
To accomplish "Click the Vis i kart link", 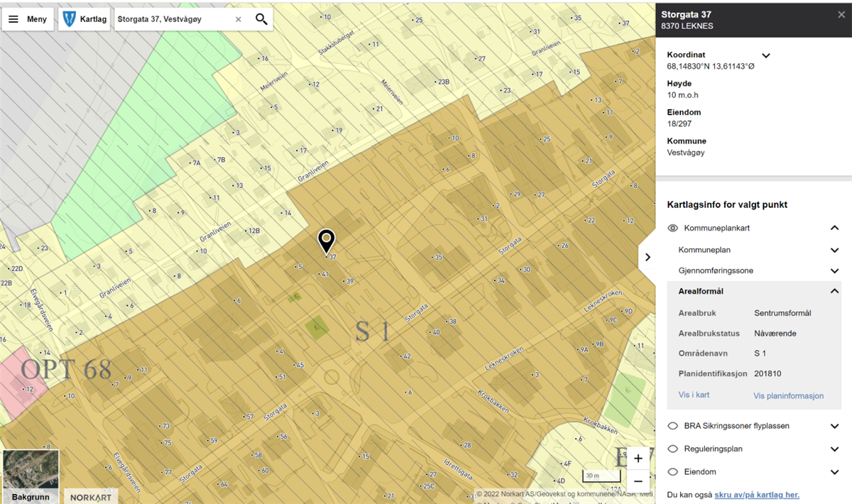I will 694,395.
